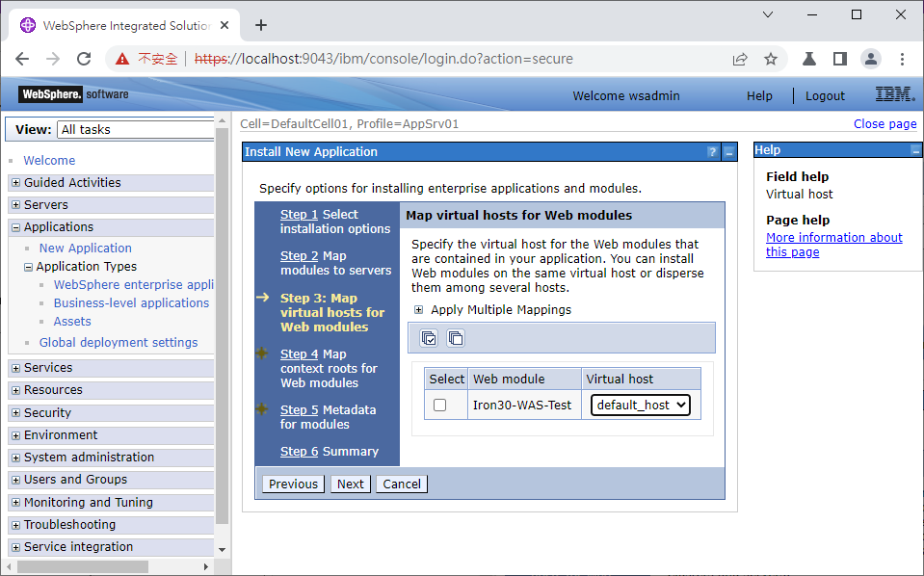Click the Cancel button
This screenshot has height=576, width=924.
point(402,484)
